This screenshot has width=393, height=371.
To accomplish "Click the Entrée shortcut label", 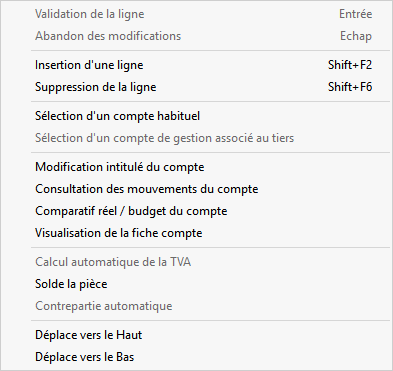I will pos(356,14).
